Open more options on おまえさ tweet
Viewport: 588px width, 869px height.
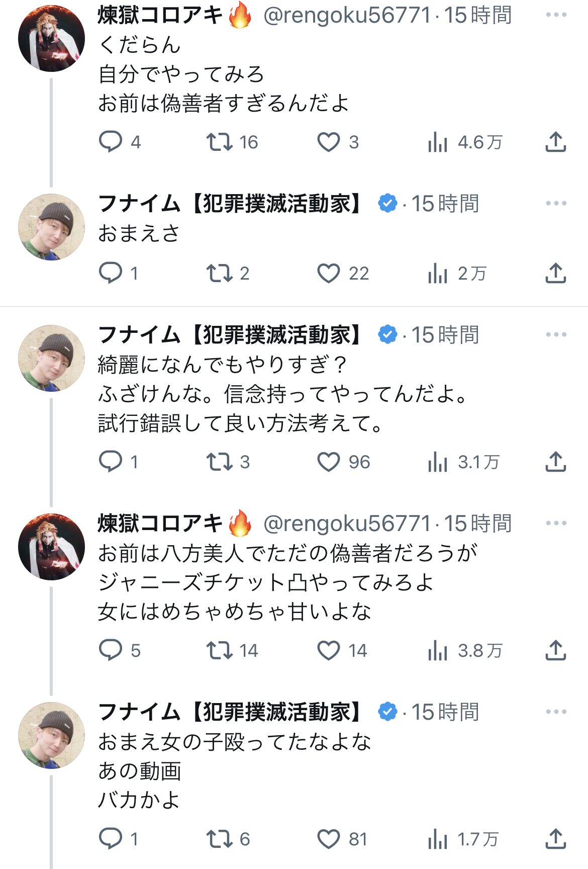coord(556,204)
